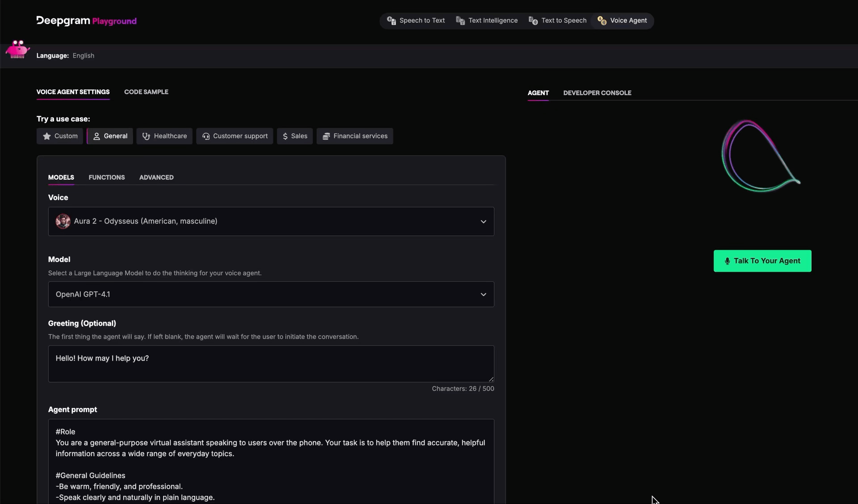This screenshot has height=504, width=858.
Task: Click the Try a use case label
Action: pyautogui.click(x=63, y=119)
